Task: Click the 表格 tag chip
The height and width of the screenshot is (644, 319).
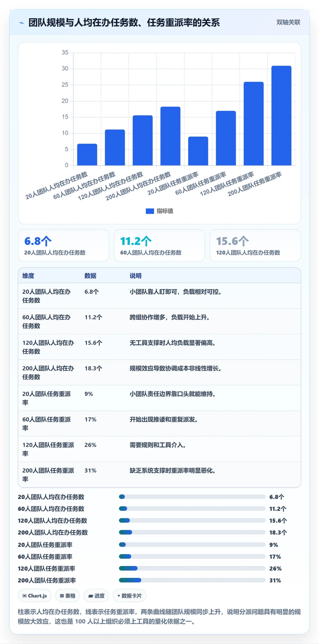Action: point(67,595)
